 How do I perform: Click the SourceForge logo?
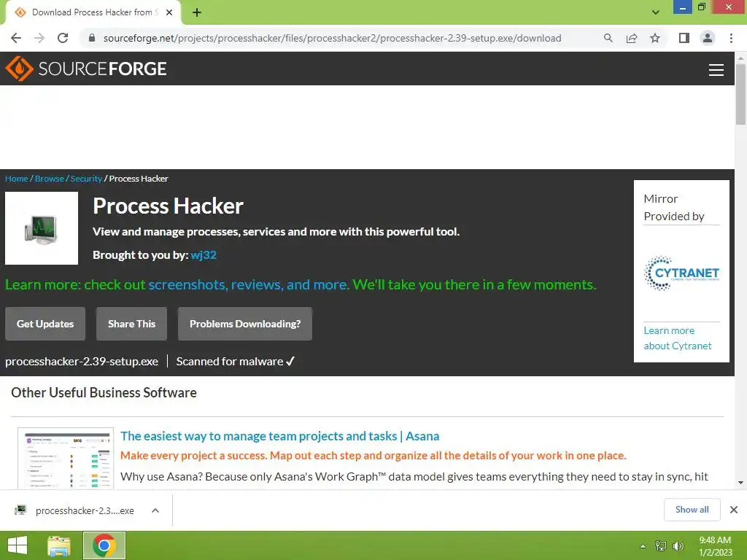(86, 69)
